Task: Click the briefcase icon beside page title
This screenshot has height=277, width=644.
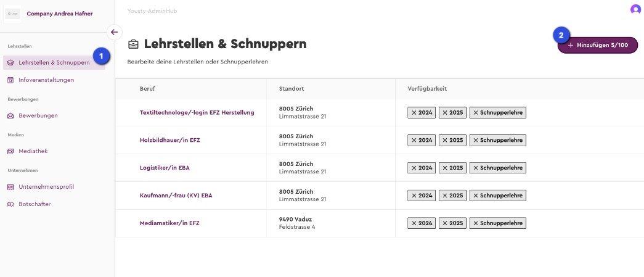Action: (133, 44)
